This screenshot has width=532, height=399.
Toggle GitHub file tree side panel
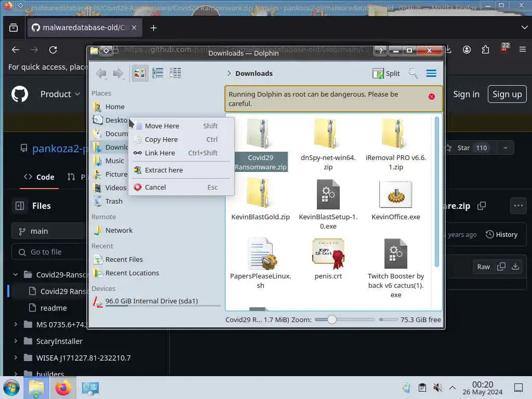point(20,206)
